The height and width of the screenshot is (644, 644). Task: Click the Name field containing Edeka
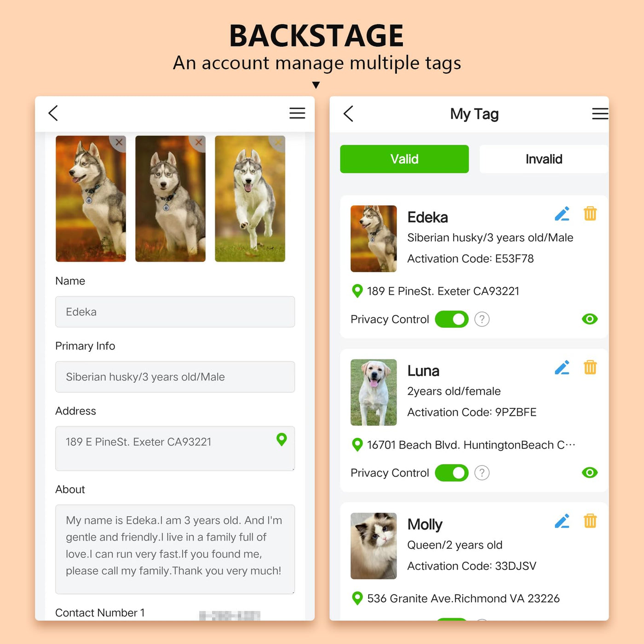(x=175, y=312)
